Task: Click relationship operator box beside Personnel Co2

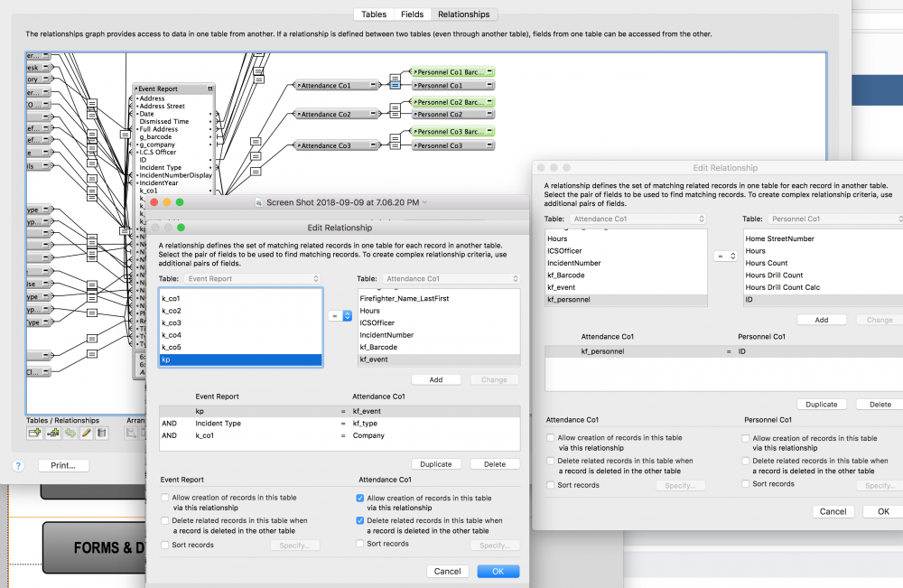Action: [396, 114]
